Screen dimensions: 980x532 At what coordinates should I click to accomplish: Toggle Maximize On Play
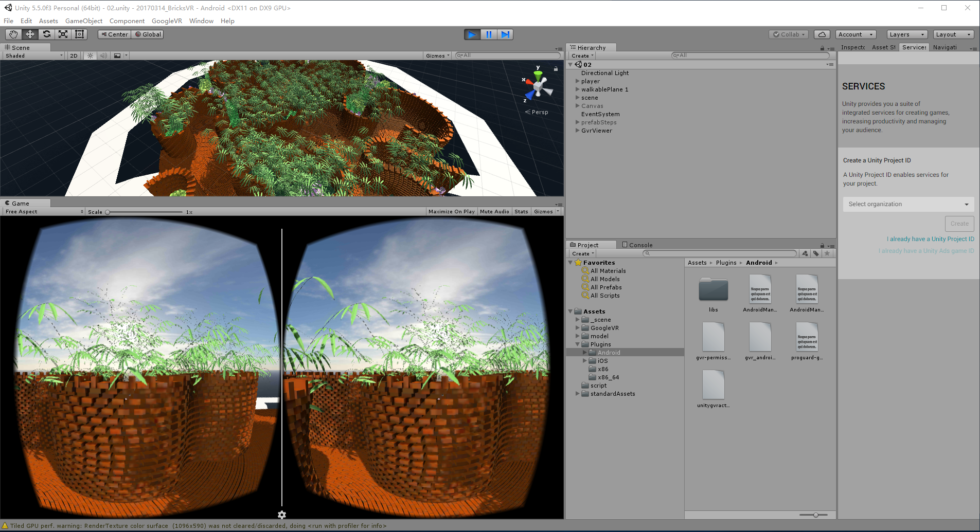(x=451, y=212)
